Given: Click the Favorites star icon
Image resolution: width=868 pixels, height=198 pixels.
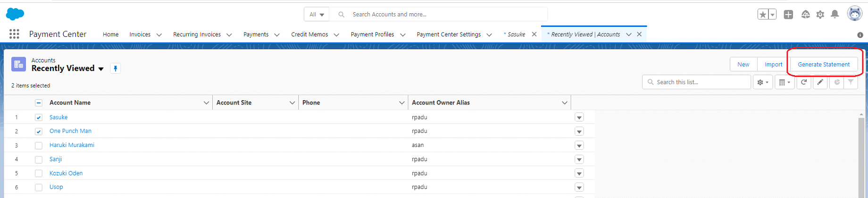Looking at the screenshot, I should pos(763,15).
